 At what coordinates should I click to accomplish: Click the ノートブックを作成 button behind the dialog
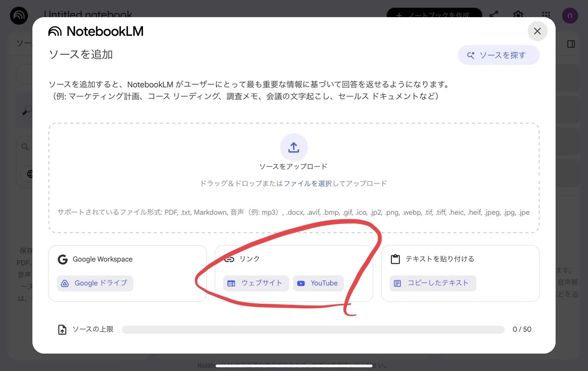click(x=434, y=15)
